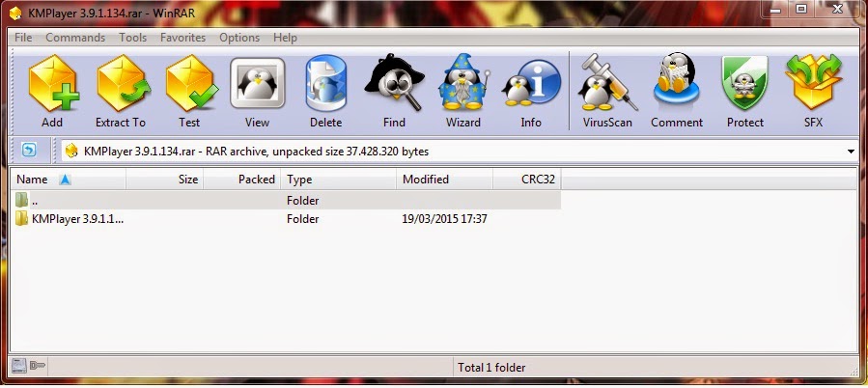The image size is (868, 388).
Task: Click the 19/03/2015 17:37 modified date
Action: [444, 219]
